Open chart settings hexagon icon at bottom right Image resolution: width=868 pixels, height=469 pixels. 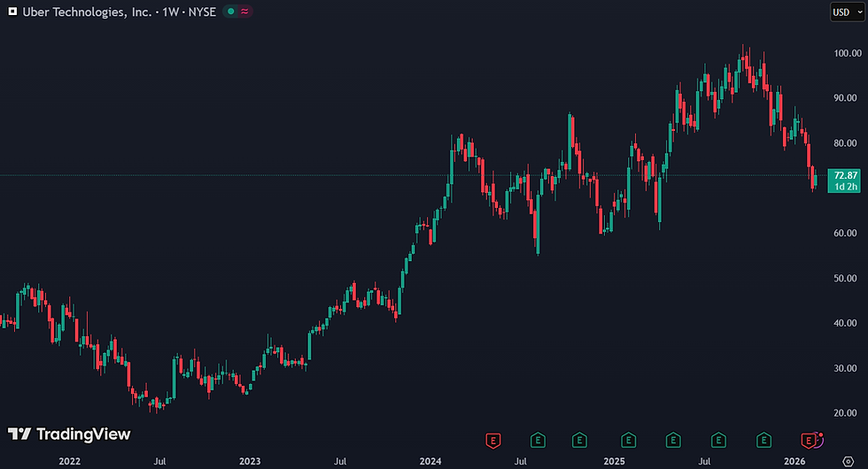[849, 461]
